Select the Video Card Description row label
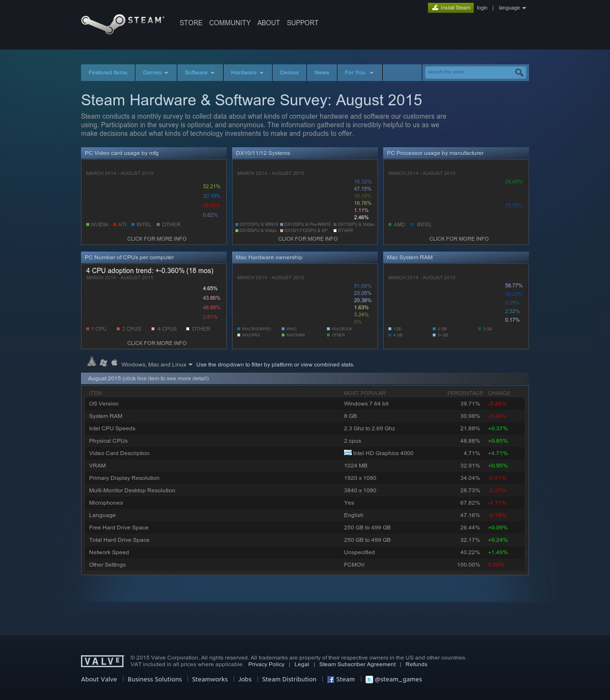The width and height of the screenshot is (610, 700). pos(119,453)
